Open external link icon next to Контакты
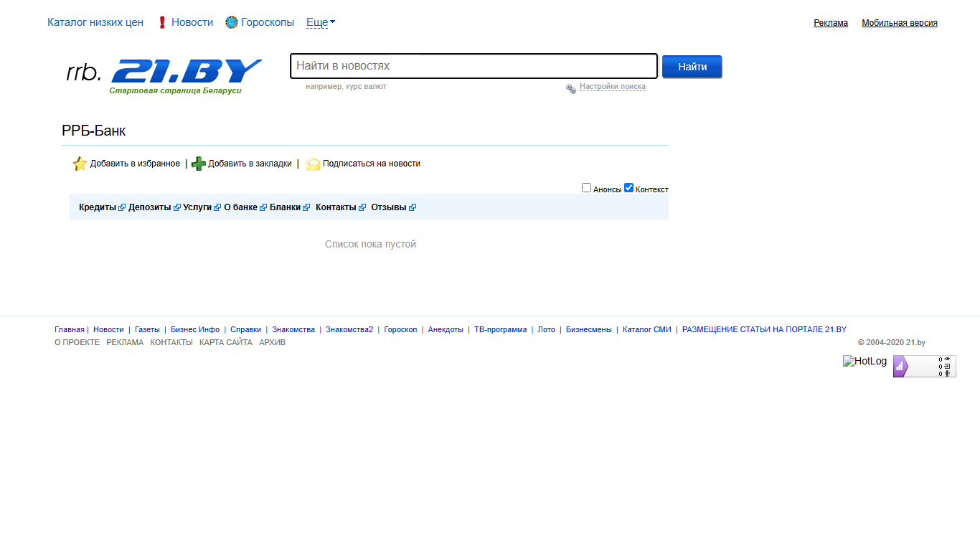 [362, 207]
